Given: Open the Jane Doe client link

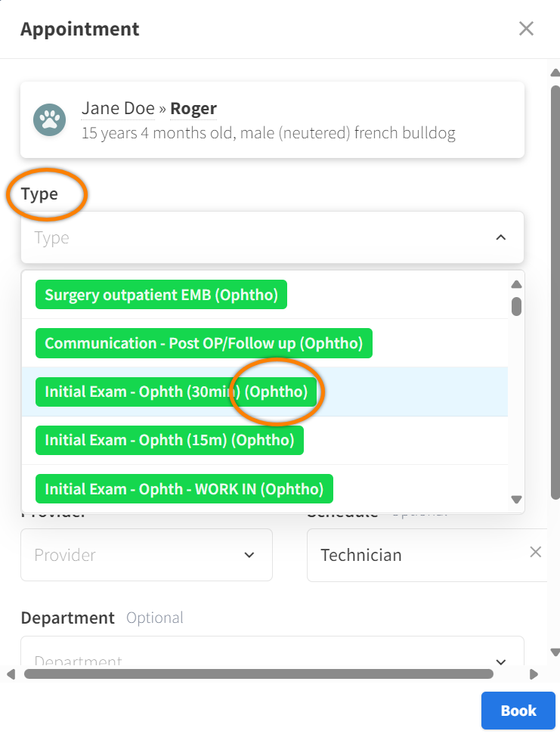Looking at the screenshot, I should point(118,109).
